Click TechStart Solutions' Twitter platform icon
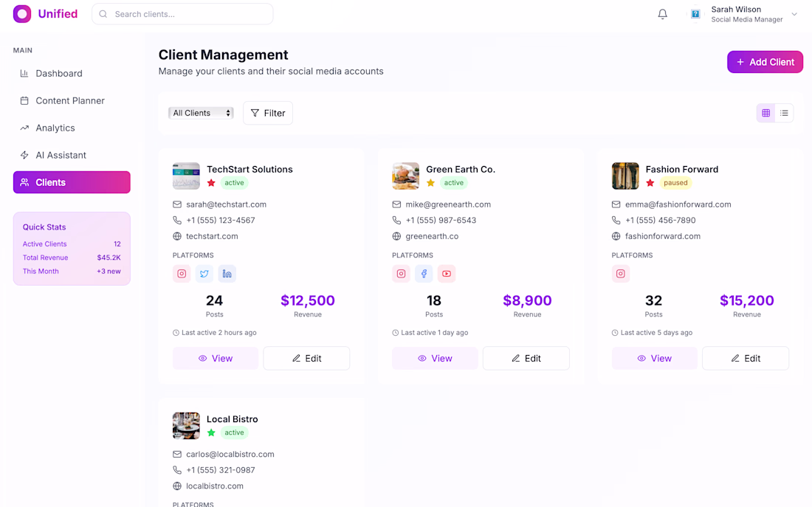 coord(204,274)
